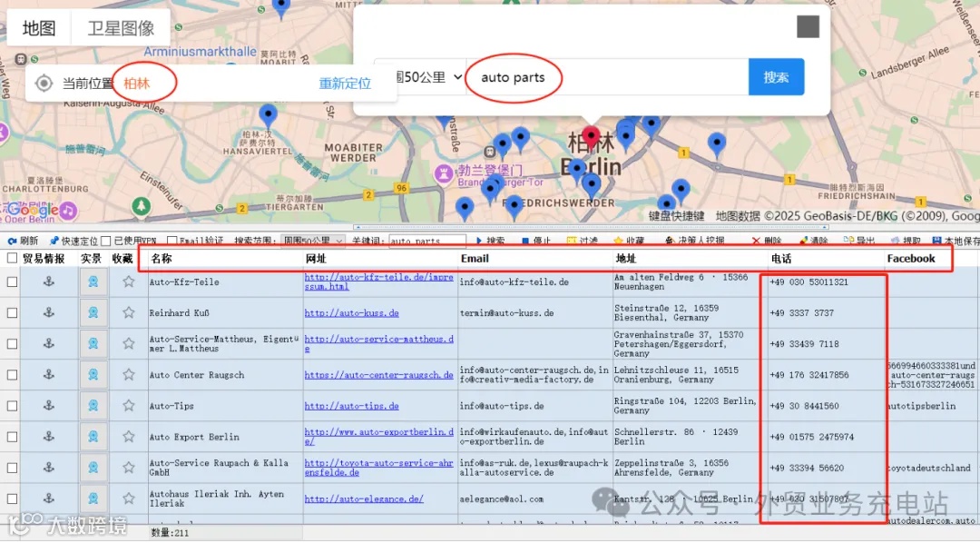The height and width of the screenshot is (543, 980).
Task: Check the Auto-Kfz-Teile row checkbox
Action: click(12, 281)
